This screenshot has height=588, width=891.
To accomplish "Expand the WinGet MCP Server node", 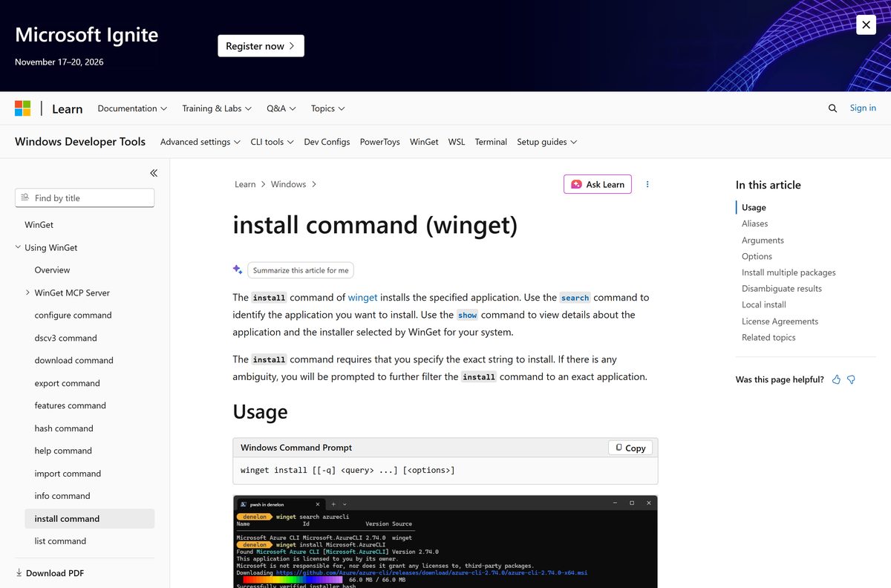I will click(x=27, y=293).
